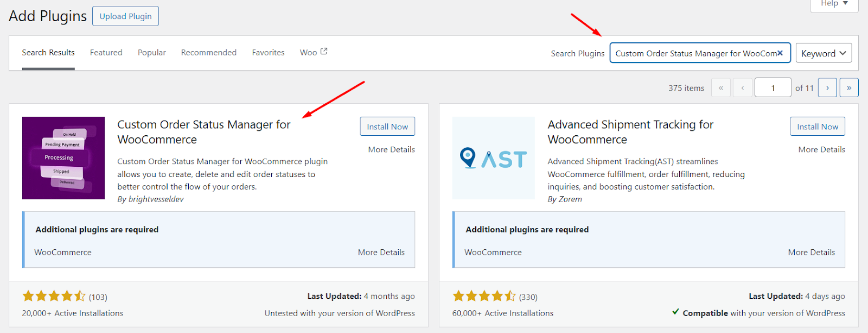868x333 pixels.
Task: Open More Details for Advanced Shipment Tracking
Action: pyautogui.click(x=822, y=149)
